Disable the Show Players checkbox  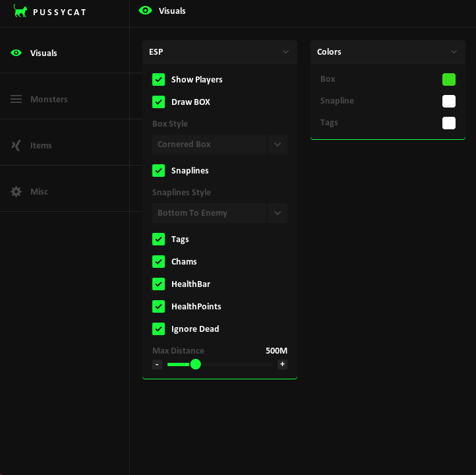tap(158, 79)
